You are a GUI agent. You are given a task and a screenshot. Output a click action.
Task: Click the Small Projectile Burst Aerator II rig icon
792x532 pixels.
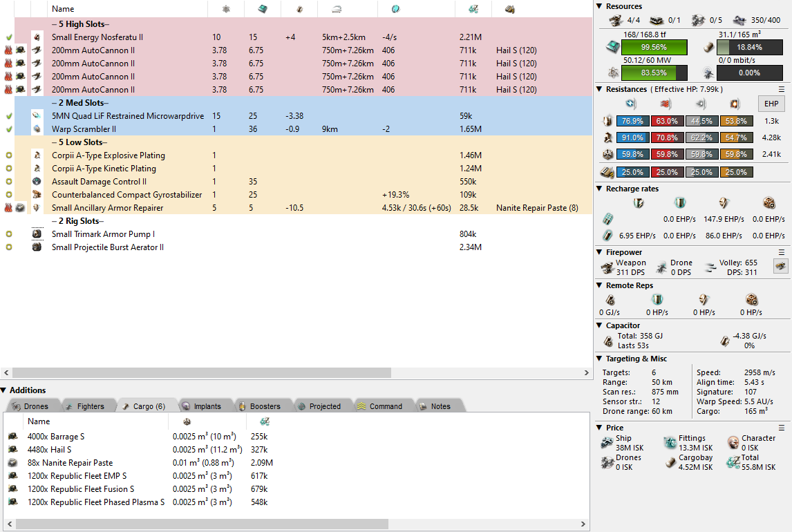tap(37, 247)
